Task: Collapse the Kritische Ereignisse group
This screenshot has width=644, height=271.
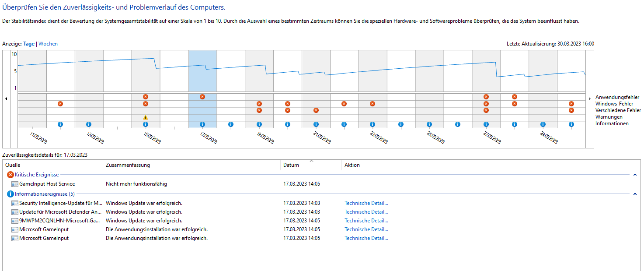Action: coord(635,175)
